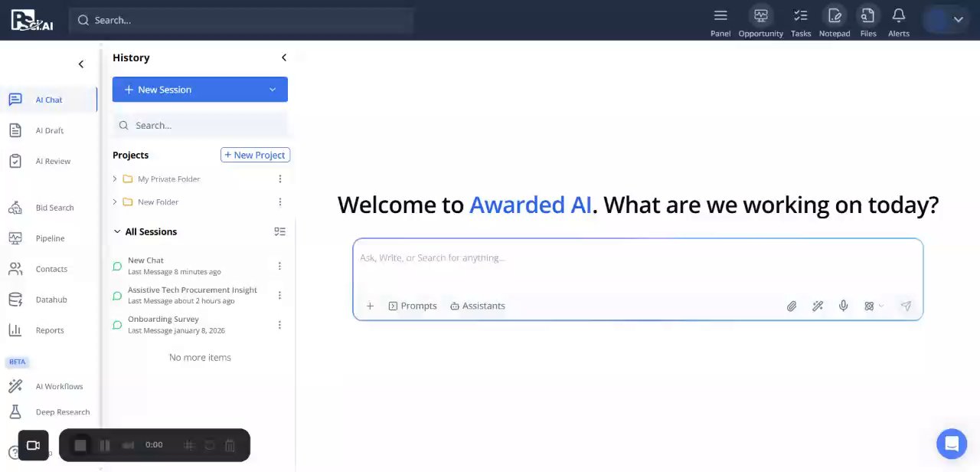Click the Deep Research flask icon

coord(15,412)
